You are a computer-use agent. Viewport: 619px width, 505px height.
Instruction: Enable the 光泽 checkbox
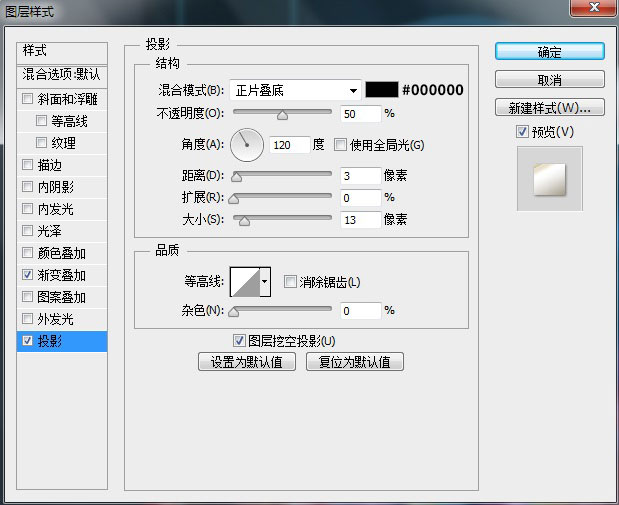point(28,231)
